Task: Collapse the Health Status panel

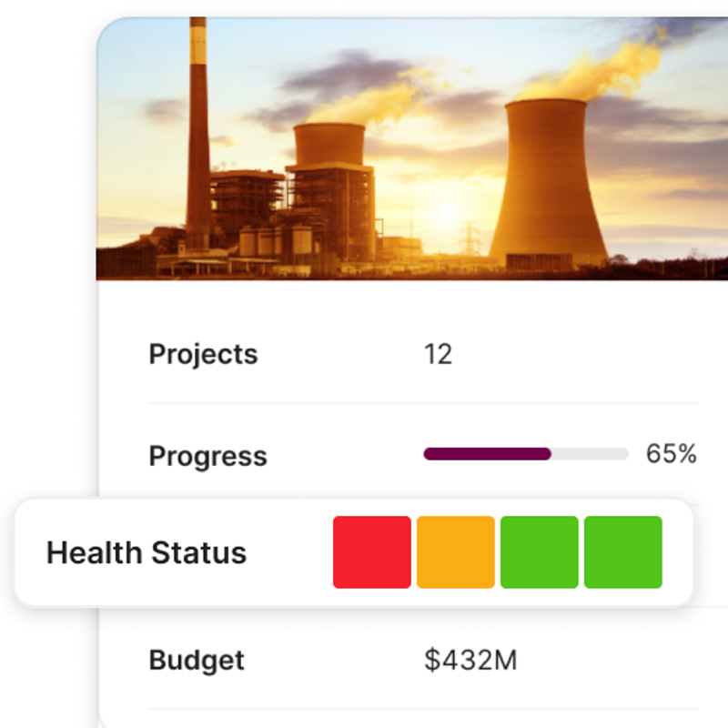Action: pyautogui.click(x=147, y=552)
